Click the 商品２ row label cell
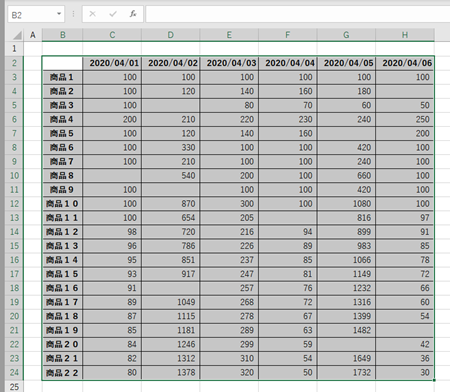 (62, 91)
